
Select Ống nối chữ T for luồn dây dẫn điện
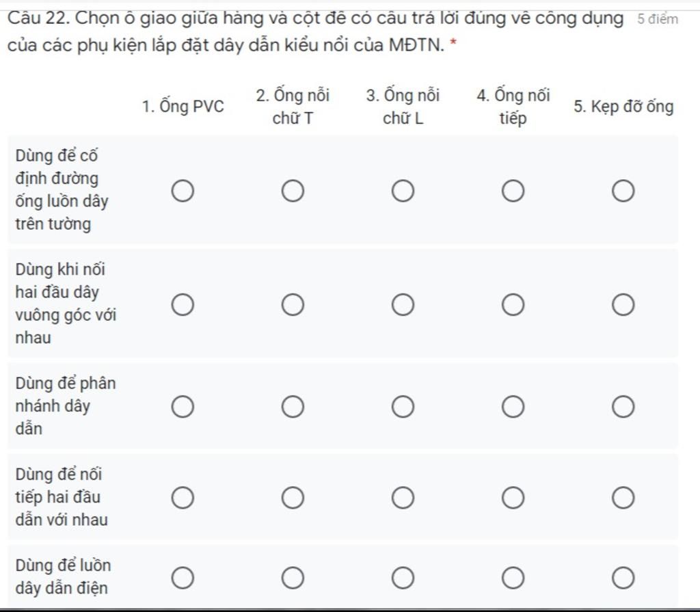pos(293,578)
